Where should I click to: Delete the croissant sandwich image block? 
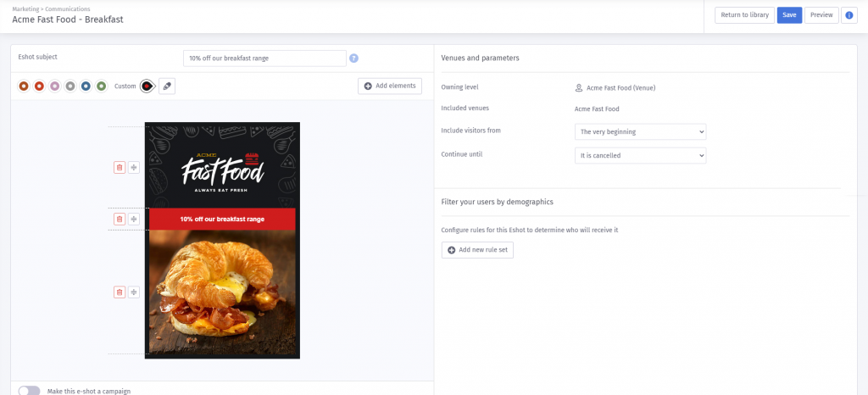click(120, 292)
